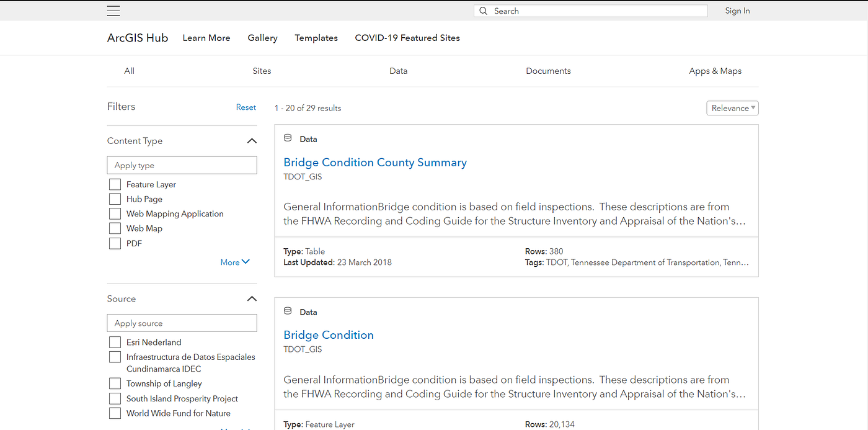Click the ArcGIS Hub logo text
This screenshot has height=430, width=868.
point(138,38)
